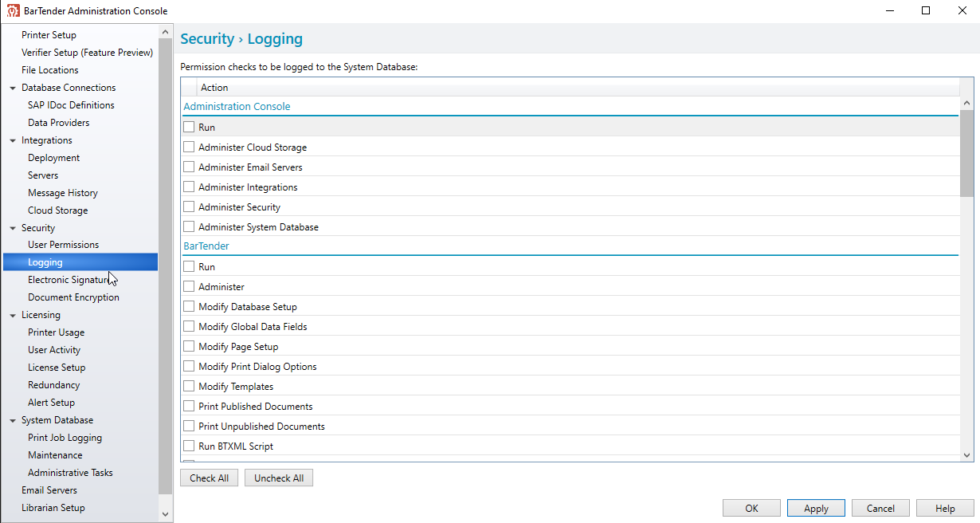Collapse the System Database tree node
This screenshot has height=523, width=980.
coord(13,420)
